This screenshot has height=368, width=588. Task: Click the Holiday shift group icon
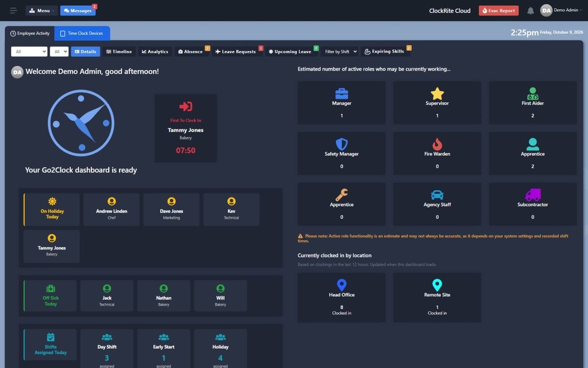coord(220,337)
